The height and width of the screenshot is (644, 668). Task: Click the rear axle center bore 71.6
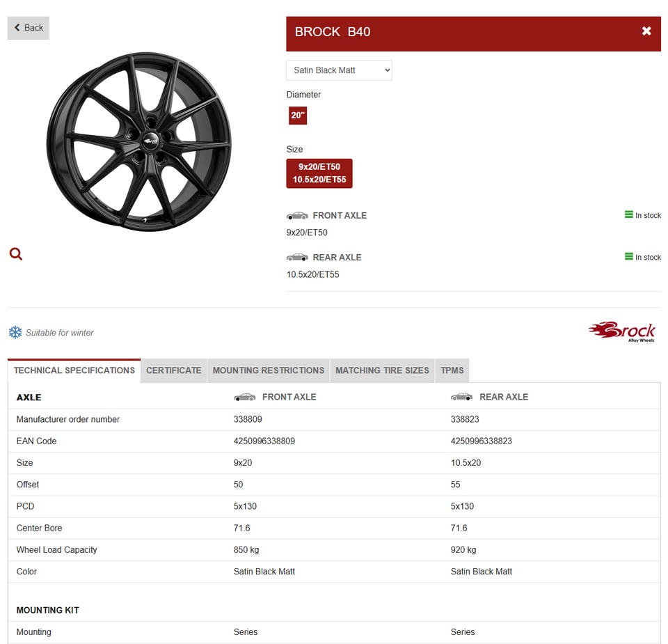pos(459,528)
